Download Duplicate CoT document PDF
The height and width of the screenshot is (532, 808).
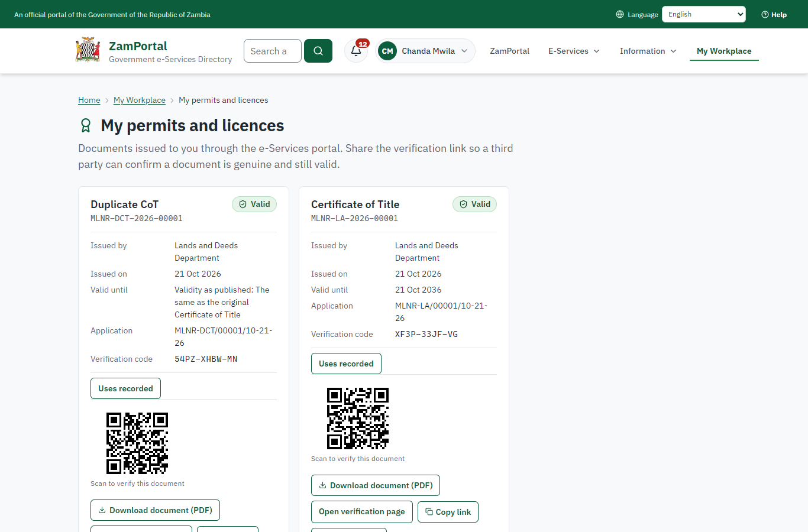[x=155, y=510]
